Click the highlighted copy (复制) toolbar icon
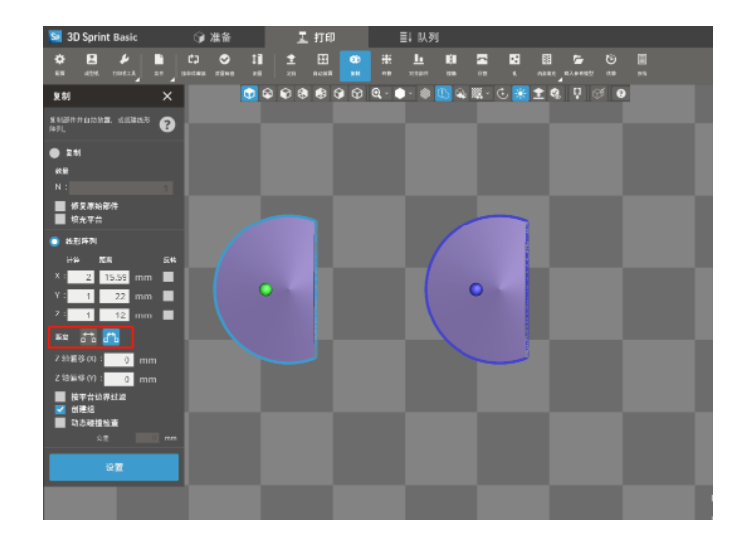Viewport: 756px width, 540px height. 355,65
